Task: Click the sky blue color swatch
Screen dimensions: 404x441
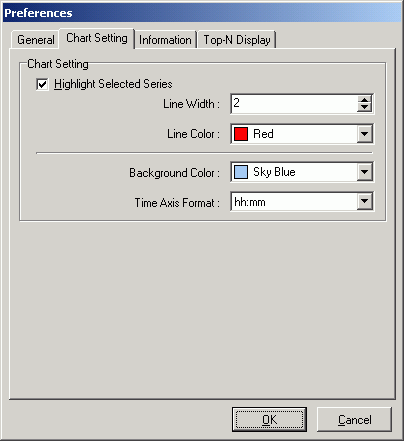Action: [x=241, y=172]
